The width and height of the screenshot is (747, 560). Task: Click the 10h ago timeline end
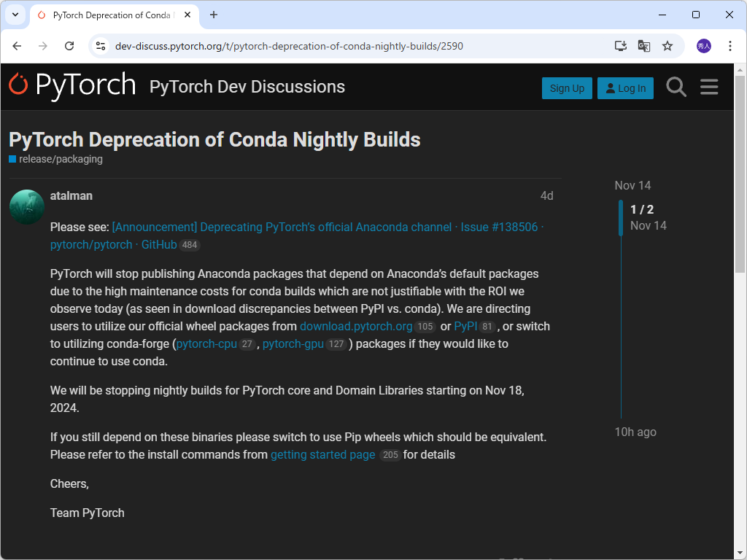pyautogui.click(x=635, y=432)
